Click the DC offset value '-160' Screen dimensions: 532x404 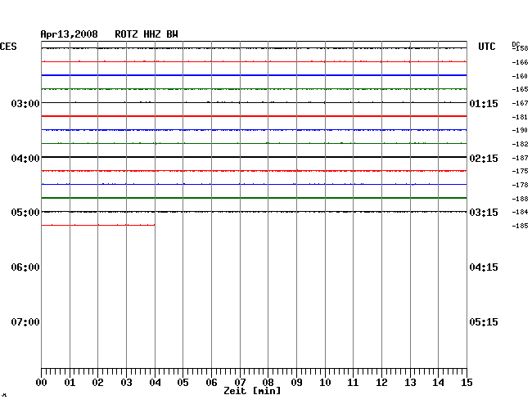[520, 76]
